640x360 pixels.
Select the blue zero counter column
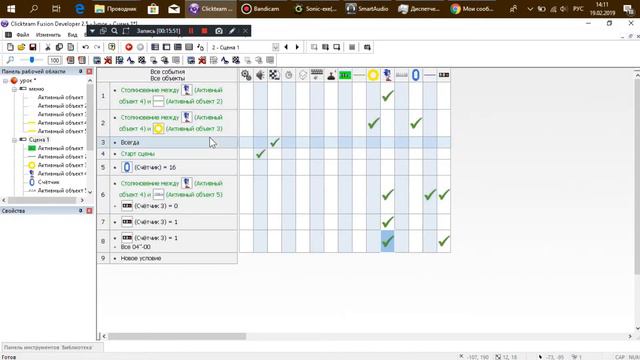click(x=416, y=75)
